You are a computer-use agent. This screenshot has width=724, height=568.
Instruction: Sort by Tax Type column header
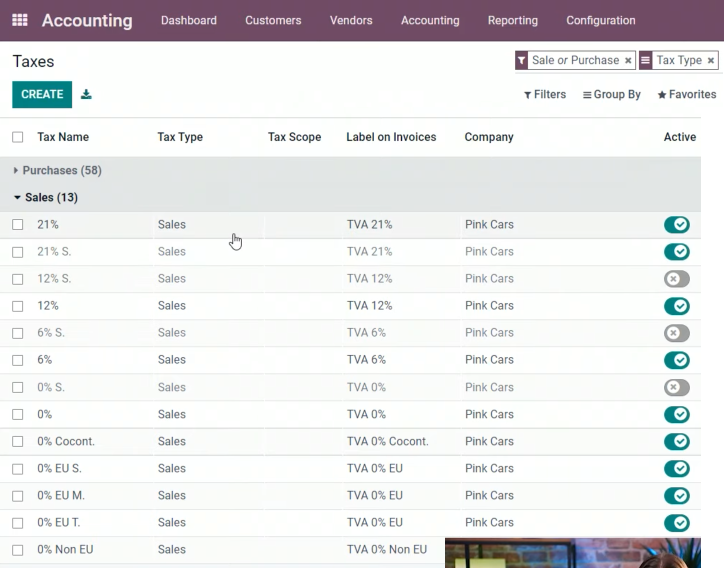tap(180, 137)
